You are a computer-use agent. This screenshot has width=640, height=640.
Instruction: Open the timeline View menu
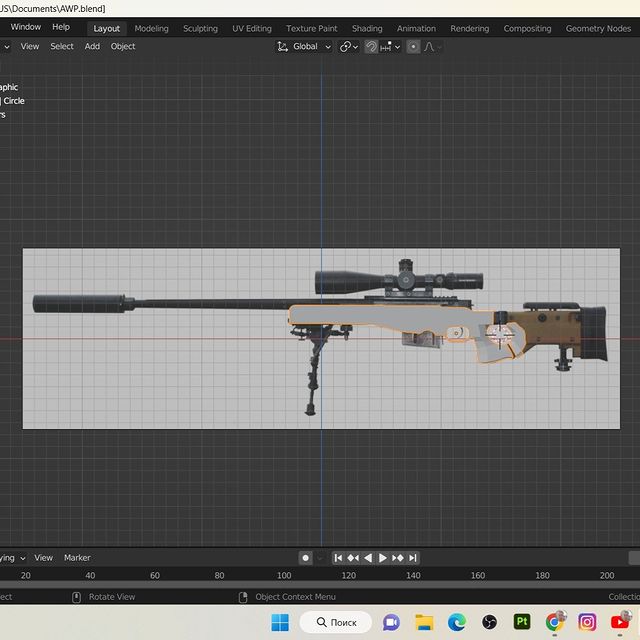tap(43, 558)
